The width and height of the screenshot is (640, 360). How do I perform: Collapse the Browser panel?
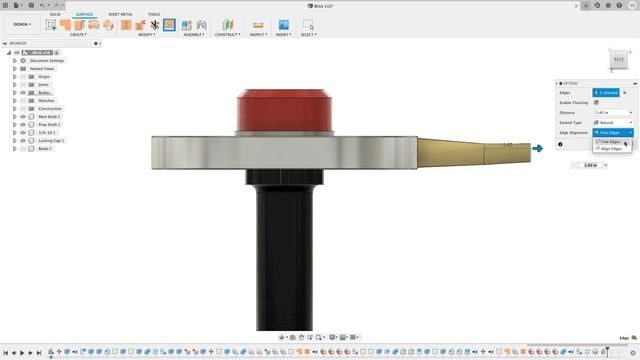[5, 43]
